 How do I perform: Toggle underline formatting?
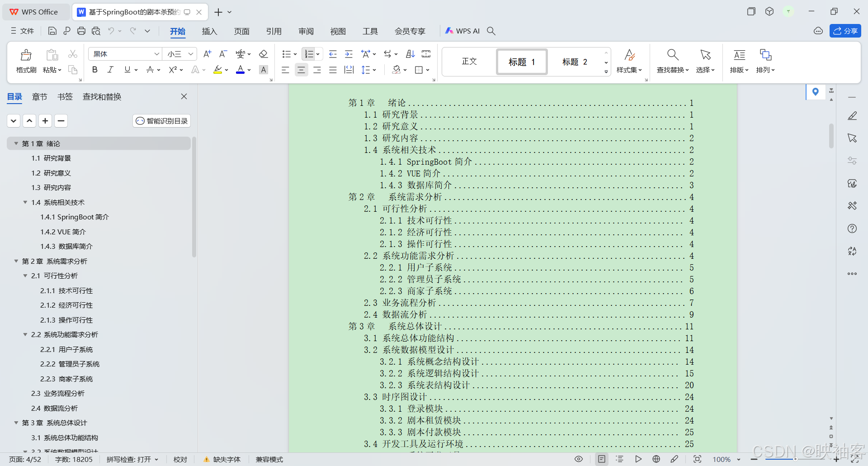pos(127,70)
